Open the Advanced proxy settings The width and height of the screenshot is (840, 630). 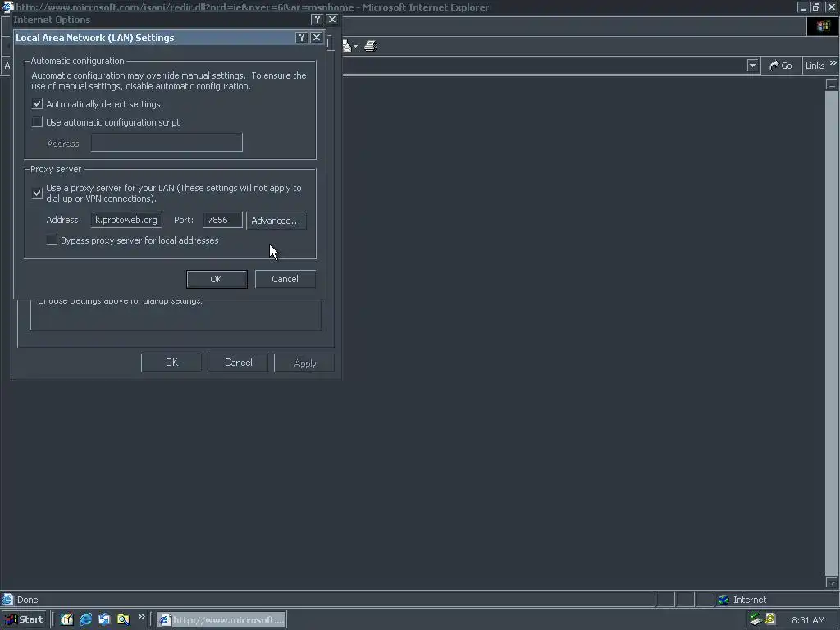[x=276, y=221]
